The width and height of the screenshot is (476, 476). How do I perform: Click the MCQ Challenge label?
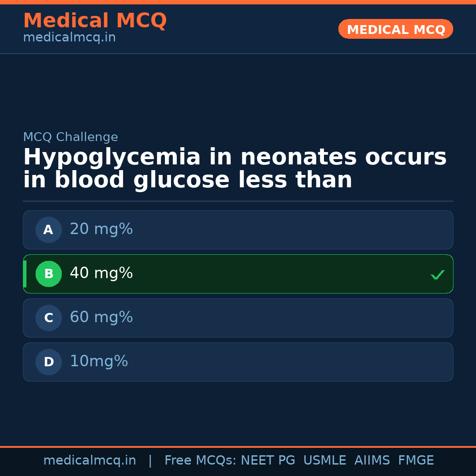coord(71,138)
